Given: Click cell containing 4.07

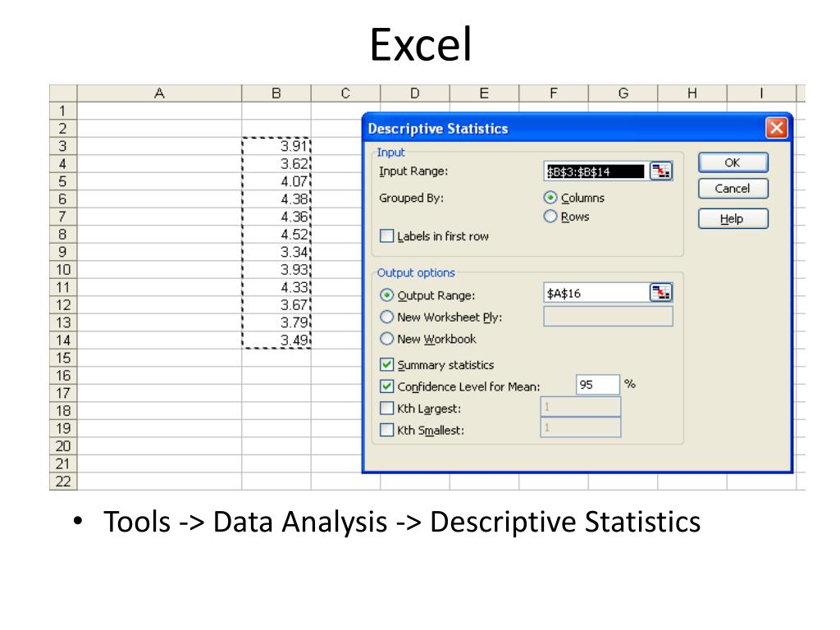Looking at the screenshot, I should pyautogui.click(x=276, y=181).
